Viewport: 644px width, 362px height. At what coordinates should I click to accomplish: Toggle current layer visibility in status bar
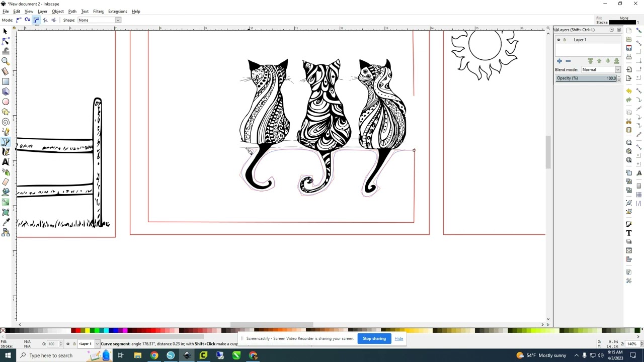68,344
